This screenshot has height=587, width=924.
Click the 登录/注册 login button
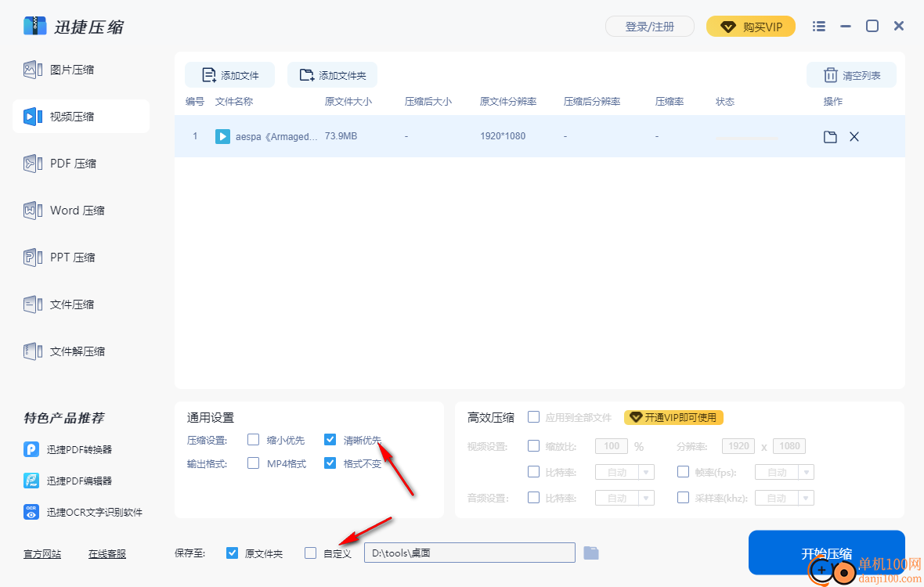649,27
